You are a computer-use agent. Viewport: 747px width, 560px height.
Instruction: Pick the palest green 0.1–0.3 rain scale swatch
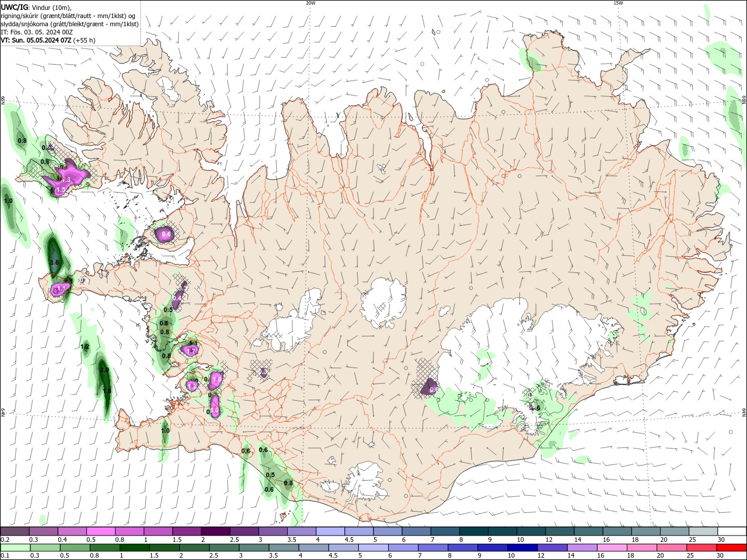click(x=15, y=548)
